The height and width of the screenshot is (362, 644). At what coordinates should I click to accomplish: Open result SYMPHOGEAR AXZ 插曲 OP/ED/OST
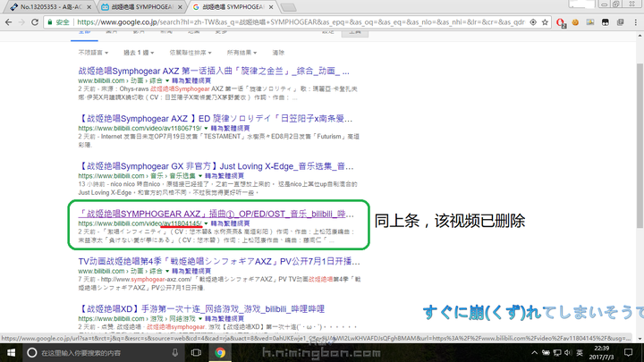click(x=216, y=214)
